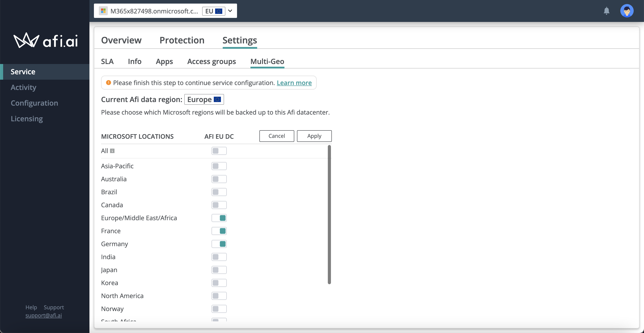Toggle Europe/Middle East/Africa backup on
Viewport: 644px width, 333px height.
pyautogui.click(x=219, y=218)
